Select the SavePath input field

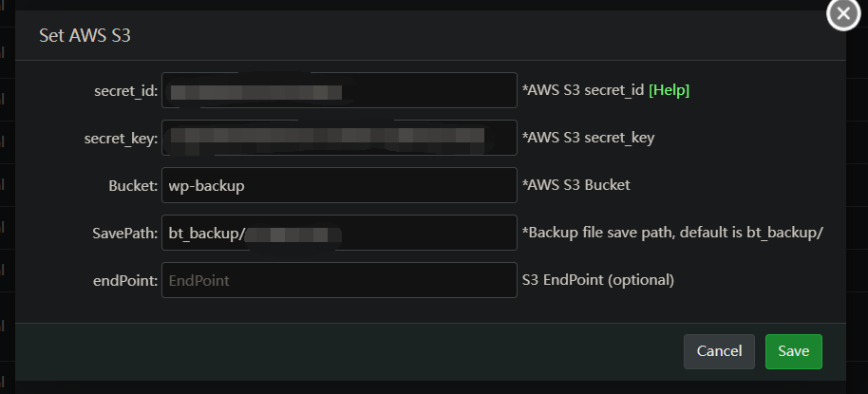(339, 233)
